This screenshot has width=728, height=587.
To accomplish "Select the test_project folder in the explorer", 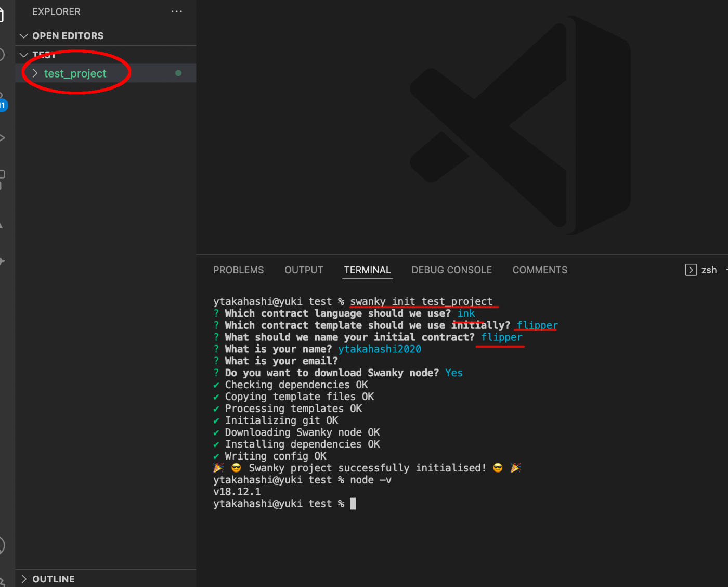I will (x=106, y=73).
